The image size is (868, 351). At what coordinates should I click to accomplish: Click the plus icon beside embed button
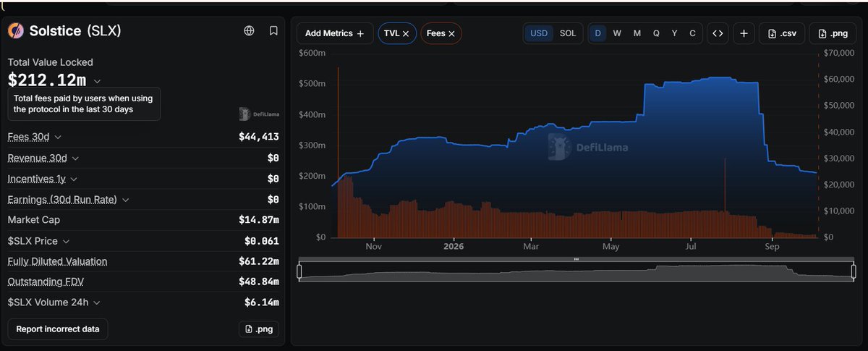[x=744, y=33]
